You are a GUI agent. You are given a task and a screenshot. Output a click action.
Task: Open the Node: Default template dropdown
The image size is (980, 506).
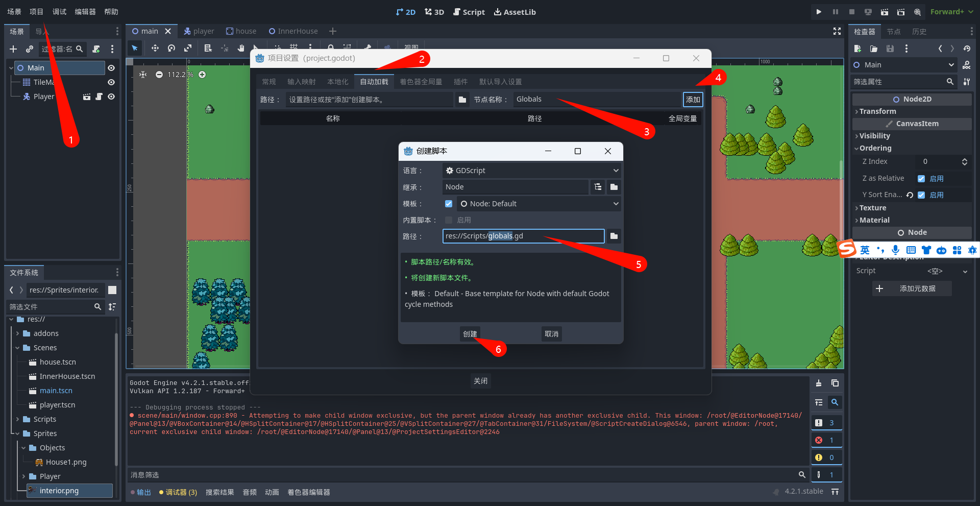(538, 204)
